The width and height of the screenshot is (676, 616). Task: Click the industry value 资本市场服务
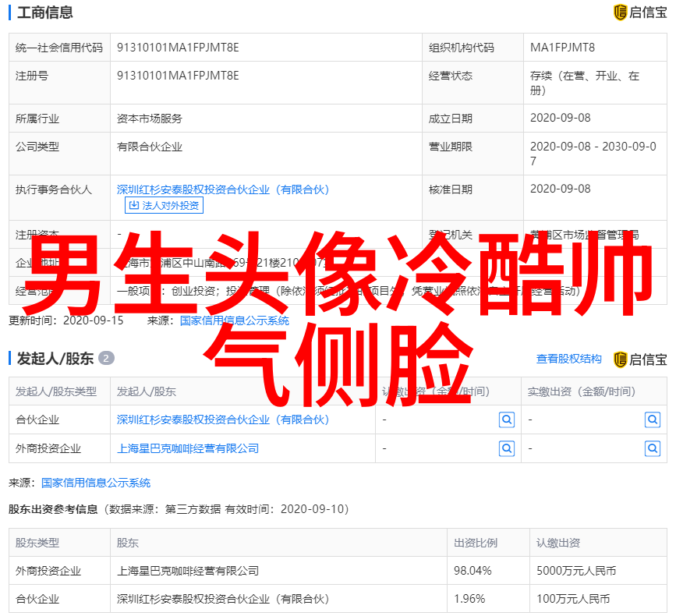click(150, 119)
